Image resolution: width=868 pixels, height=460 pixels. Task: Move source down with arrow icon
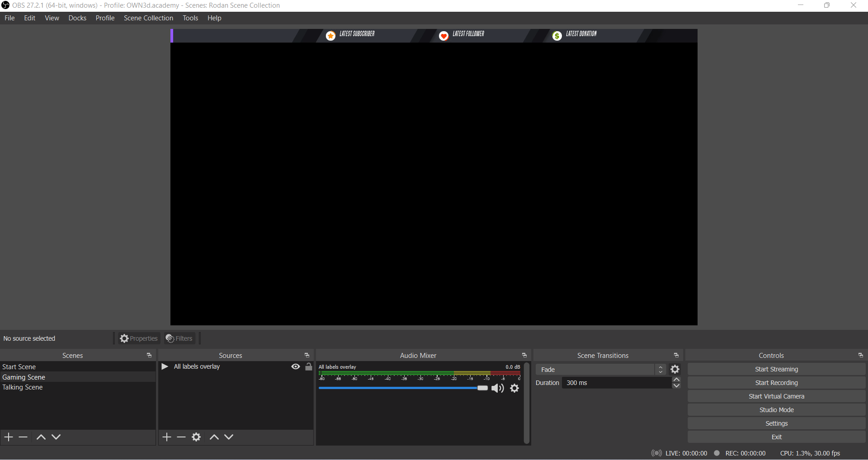(x=229, y=437)
